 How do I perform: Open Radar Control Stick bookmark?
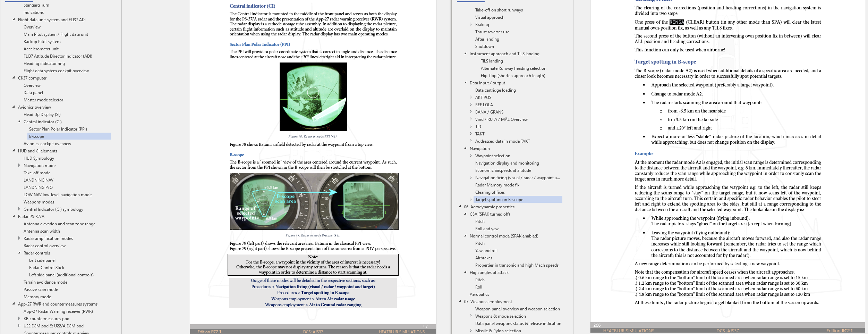46,268
